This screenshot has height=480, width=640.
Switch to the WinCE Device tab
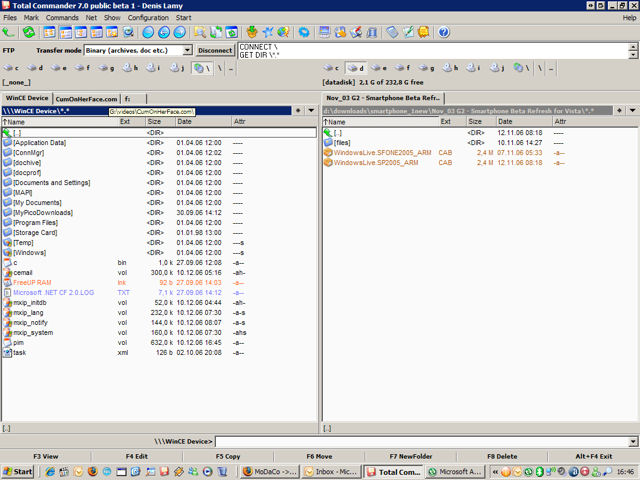click(27, 98)
